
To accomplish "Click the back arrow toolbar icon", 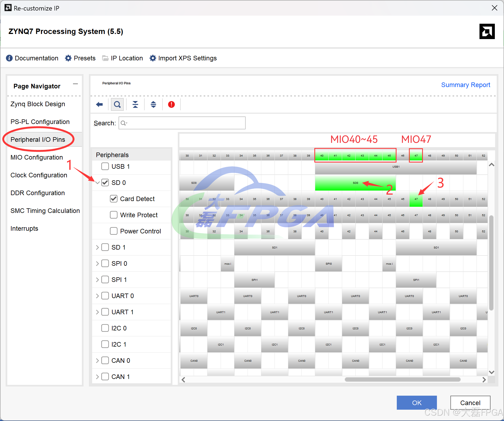I will click(x=99, y=104).
